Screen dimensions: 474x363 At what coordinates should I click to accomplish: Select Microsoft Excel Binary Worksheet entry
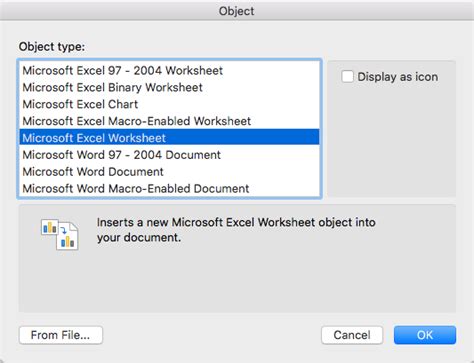pos(169,87)
